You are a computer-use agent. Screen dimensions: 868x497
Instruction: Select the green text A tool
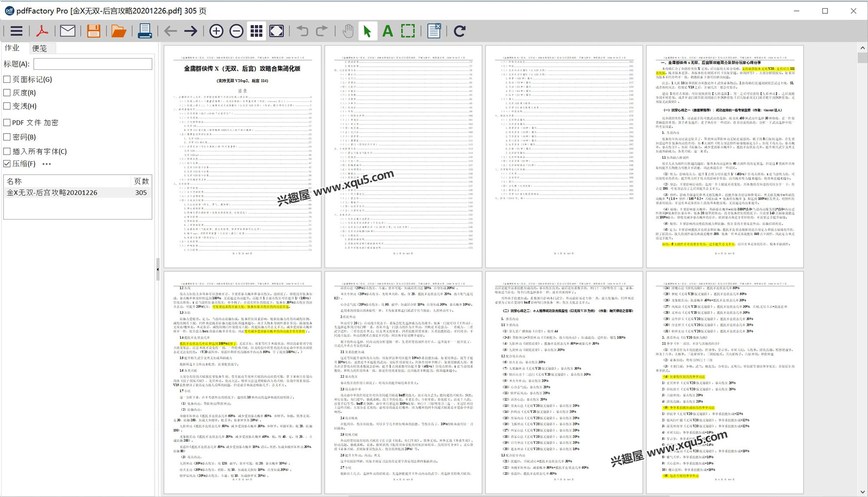coord(388,31)
